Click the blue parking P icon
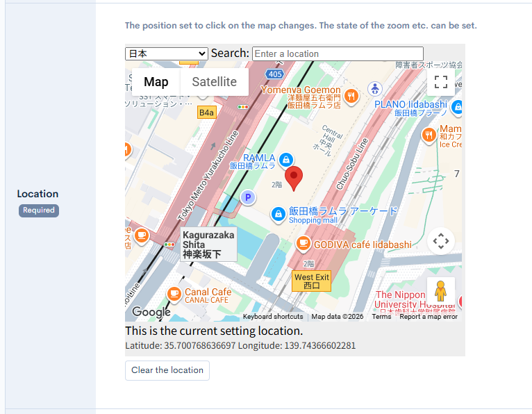 tap(248, 197)
